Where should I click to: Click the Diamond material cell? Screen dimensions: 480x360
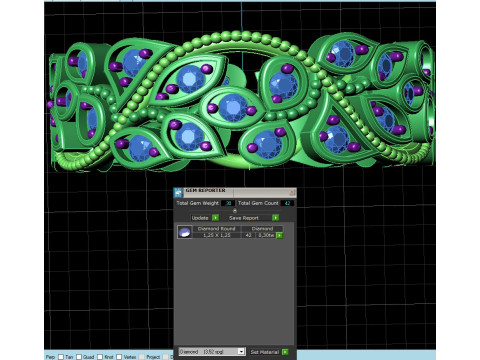pyautogui.click(x=262, y=229)
